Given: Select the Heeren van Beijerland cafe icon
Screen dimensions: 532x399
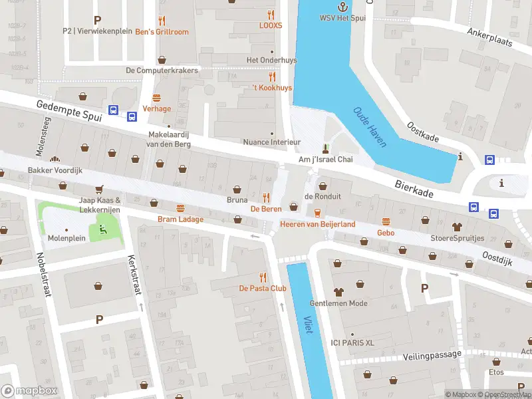Looking at the screenshot, I should tap(317, 213).
